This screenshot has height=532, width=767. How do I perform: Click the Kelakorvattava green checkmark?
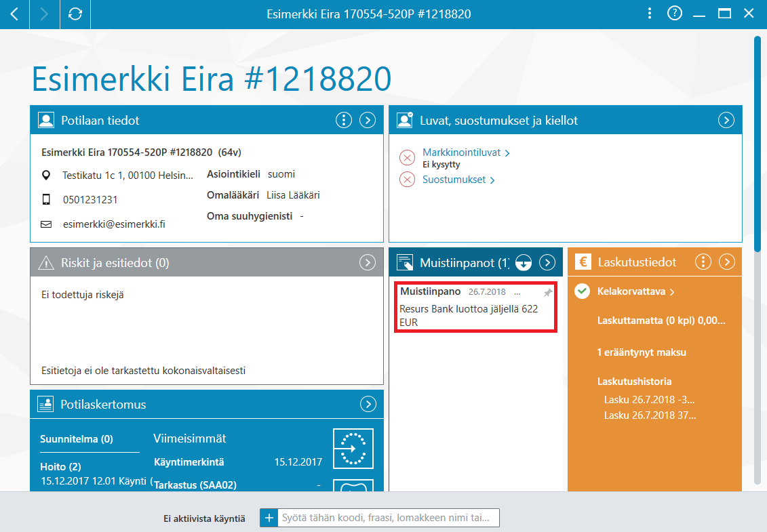coord(582,291)
